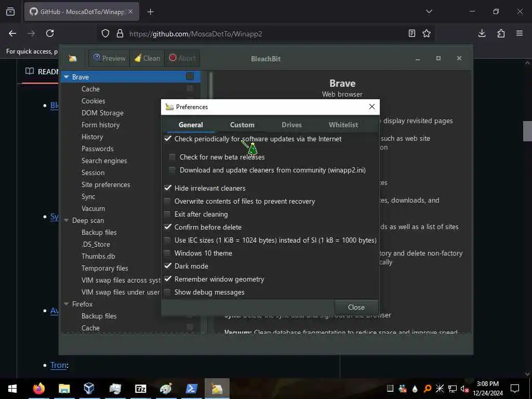Open the Firefox hamburger application menu
The height and width of the screenshot is (399, 532).
coord(520,33)
